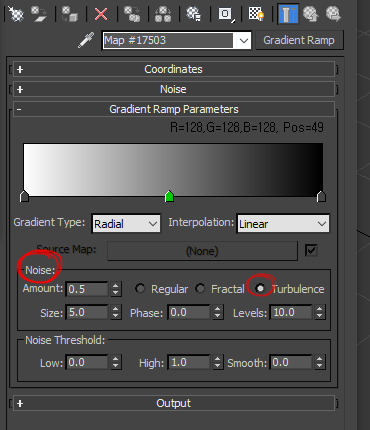This screenshot has height=430, width=370.
Task: Click the red X Reset Map icon
Action: click(101, 14)
